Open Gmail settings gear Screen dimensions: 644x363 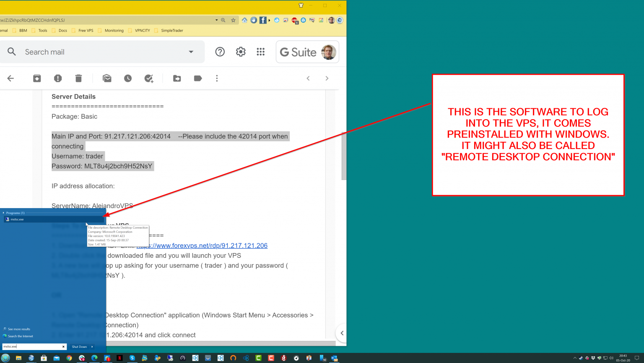point(241,52)
